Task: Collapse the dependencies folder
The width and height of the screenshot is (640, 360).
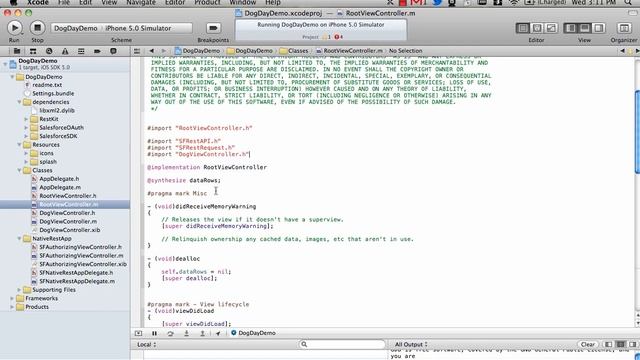Action: point(19,102)
